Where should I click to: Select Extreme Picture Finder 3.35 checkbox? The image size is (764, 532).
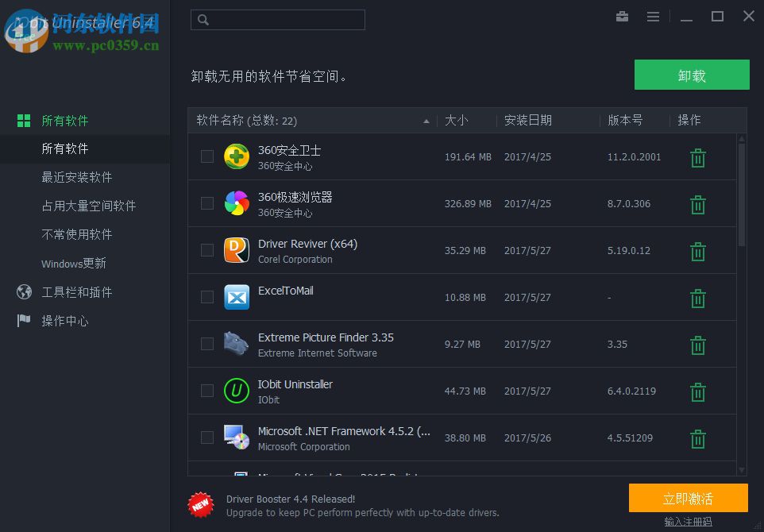click(x=207, y=344)
